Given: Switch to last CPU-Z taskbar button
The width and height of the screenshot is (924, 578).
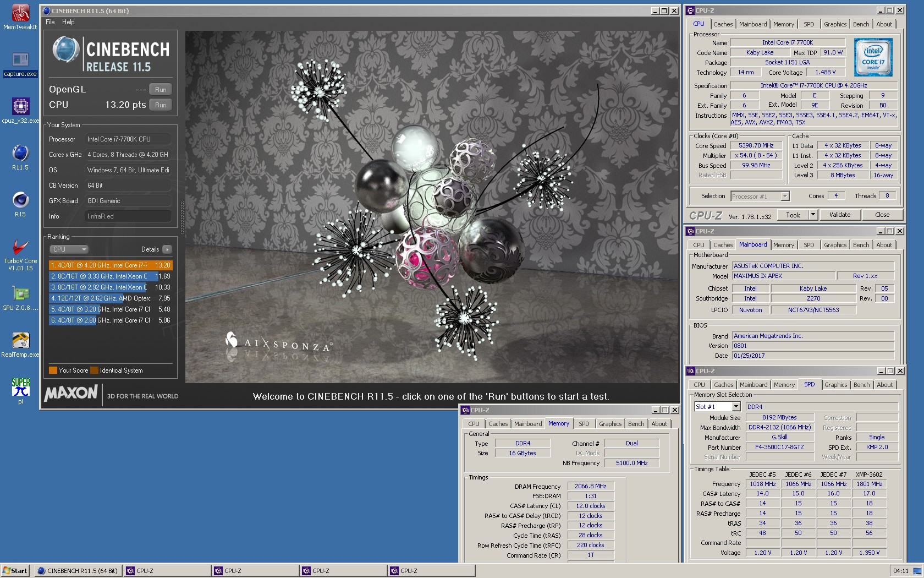Looking at the screenshot, I should pyautogui.click(x=432, y=571).
